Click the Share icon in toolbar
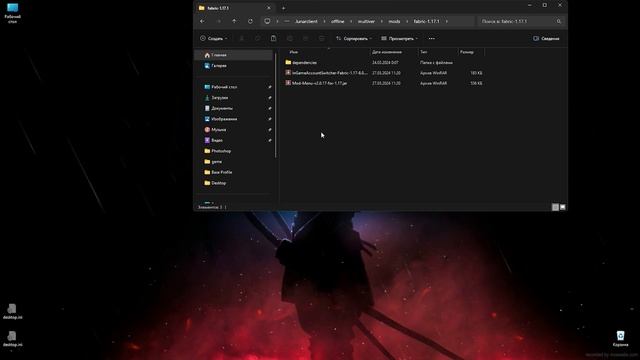Viewport: 640px width, 360px height. point(305,38)
